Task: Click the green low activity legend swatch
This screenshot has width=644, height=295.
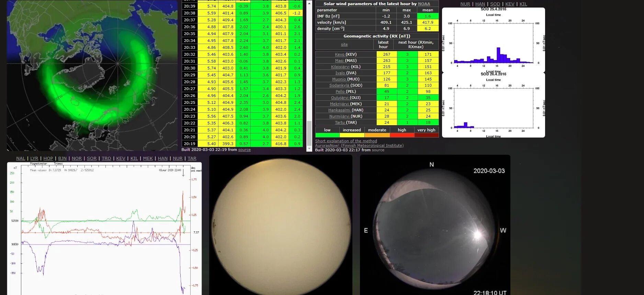Action: tap(327, 135)
